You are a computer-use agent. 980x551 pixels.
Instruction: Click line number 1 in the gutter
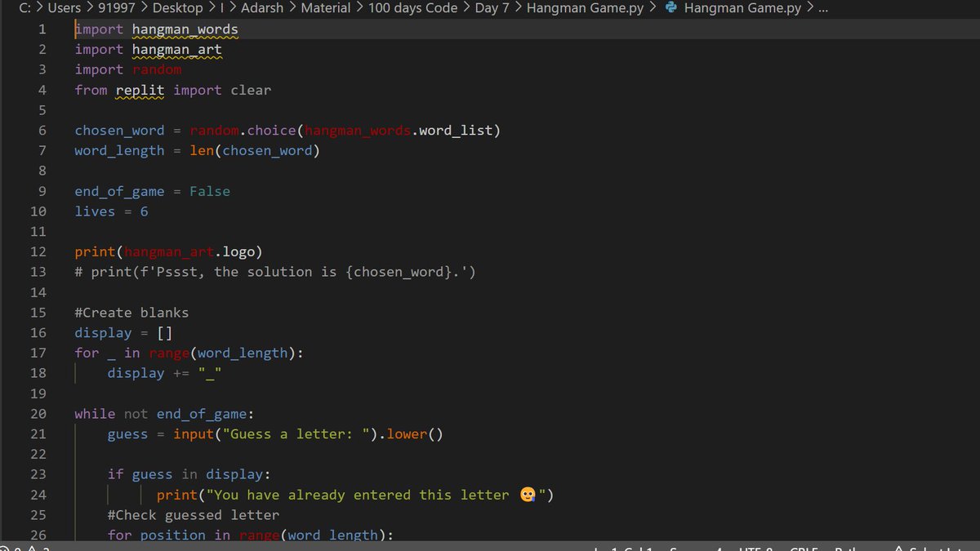(x=42, y=29)
